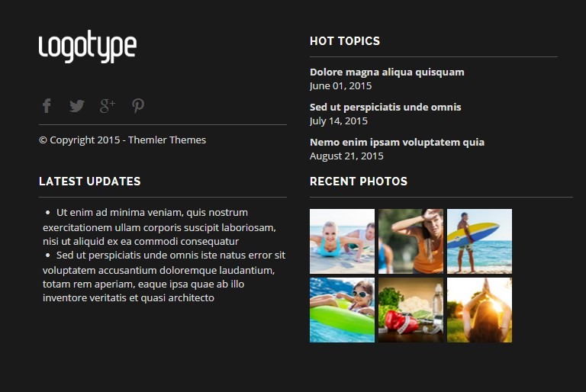Viewport: 586px width, 392px height.
Task: Click the Hot Topics heading
Action: pos(345,41)
